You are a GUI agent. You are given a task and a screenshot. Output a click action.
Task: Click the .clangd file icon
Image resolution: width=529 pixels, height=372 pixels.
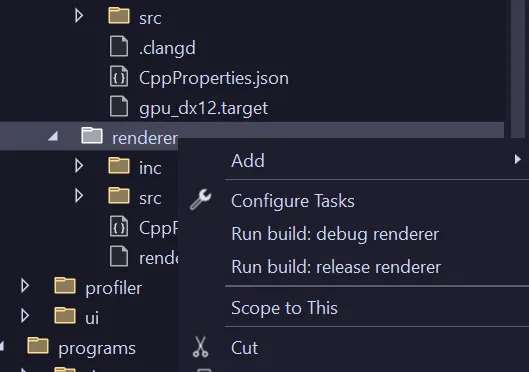(119, 47)
